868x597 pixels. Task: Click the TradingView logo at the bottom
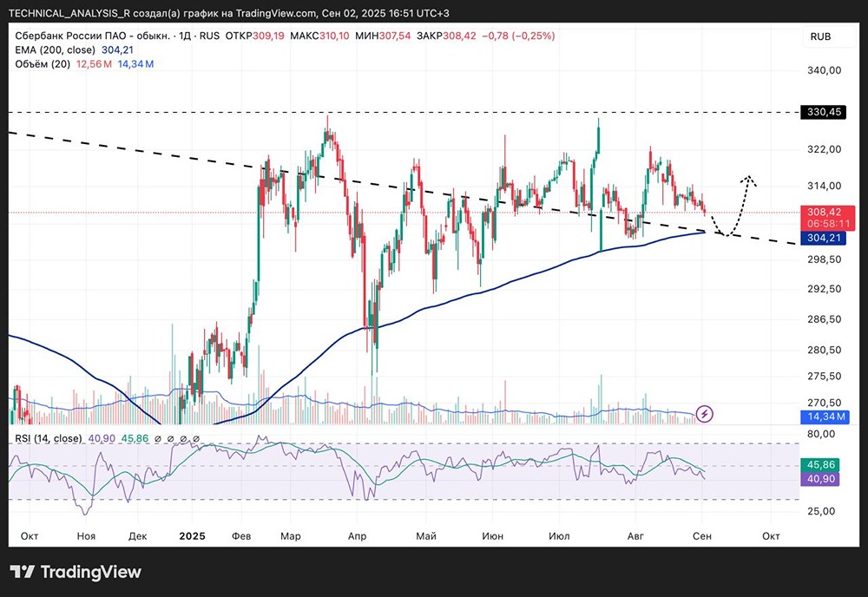(76, 572)
